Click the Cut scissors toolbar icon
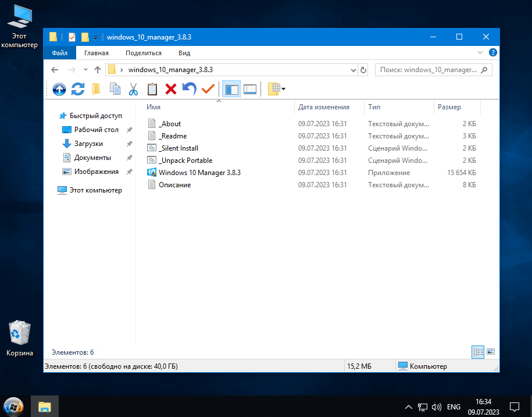 click(133, 89)
